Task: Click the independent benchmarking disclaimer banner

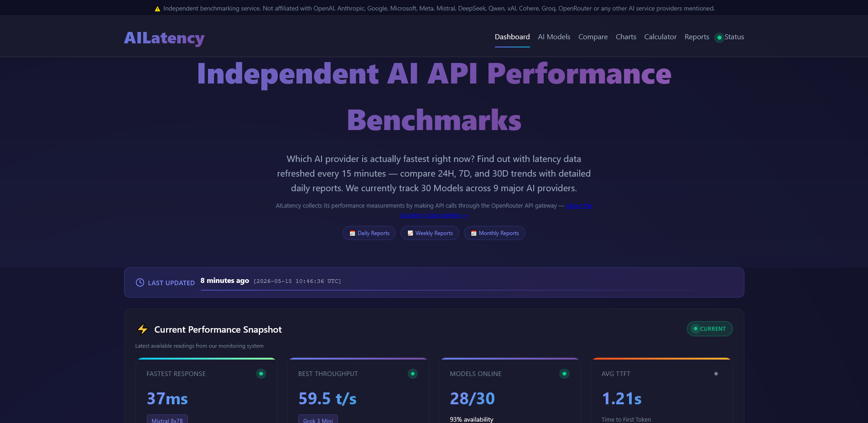Action: pyautogui.click(x=434, y=8)
